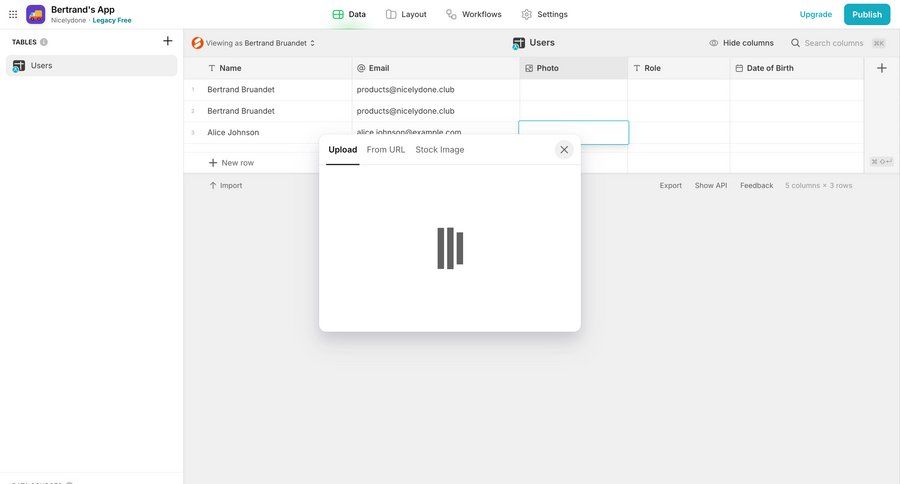Switch to Stock Image tab
The height and width of the screenshot is (484, 900).
[x=440, y=150]
